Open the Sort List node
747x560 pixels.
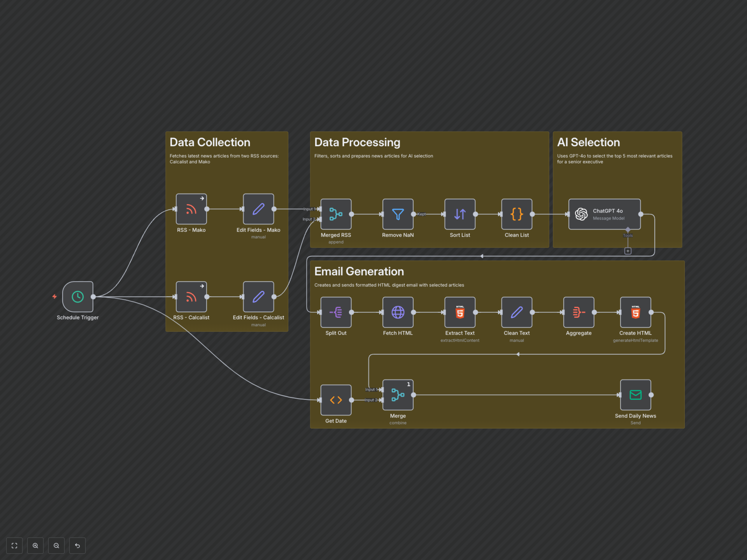pos(460,214)
